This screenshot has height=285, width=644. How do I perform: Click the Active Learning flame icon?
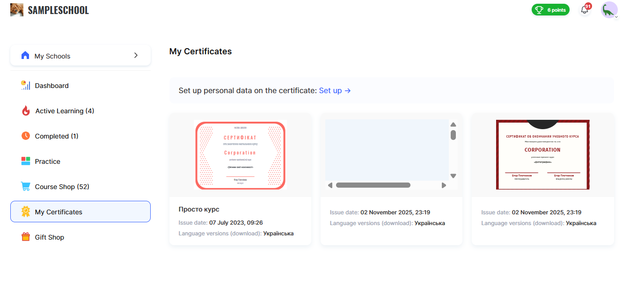click(x=26, y=111)
